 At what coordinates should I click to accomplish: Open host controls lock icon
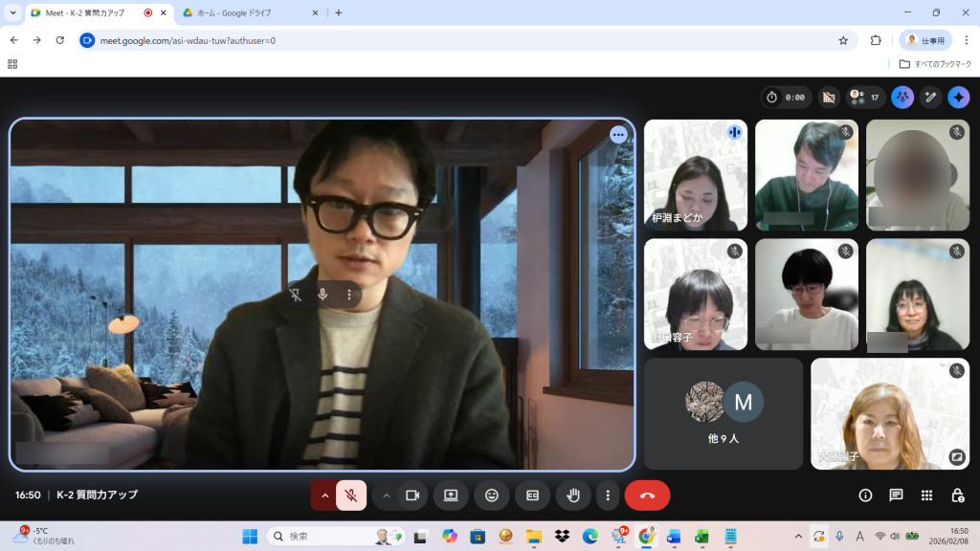click(957, 496)
